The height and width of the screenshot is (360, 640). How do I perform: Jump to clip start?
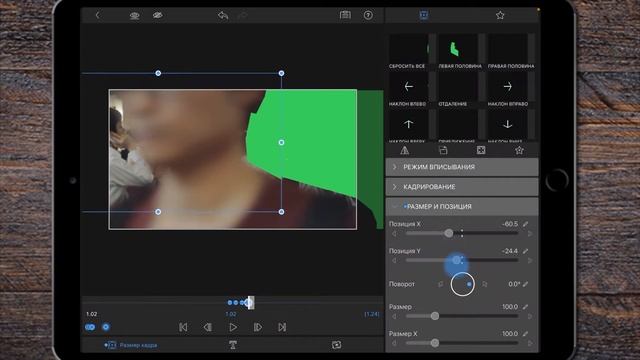pos(183,327)
